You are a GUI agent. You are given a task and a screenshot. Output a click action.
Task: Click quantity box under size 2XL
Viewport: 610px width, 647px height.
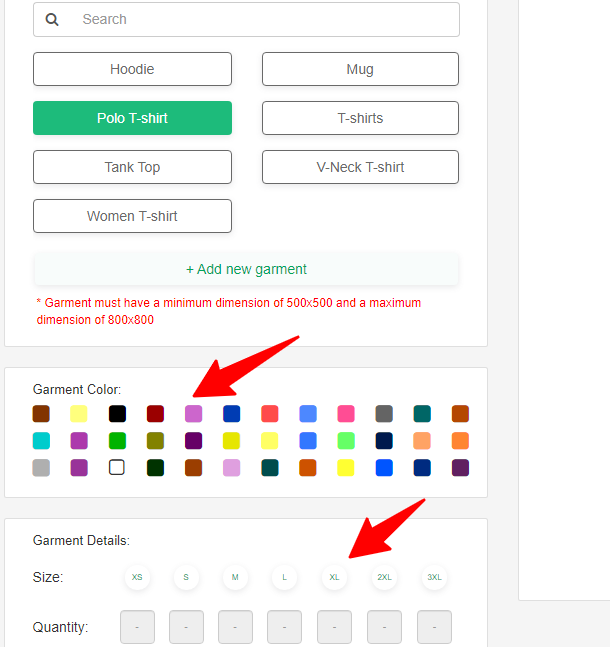(x=384, y=627)
